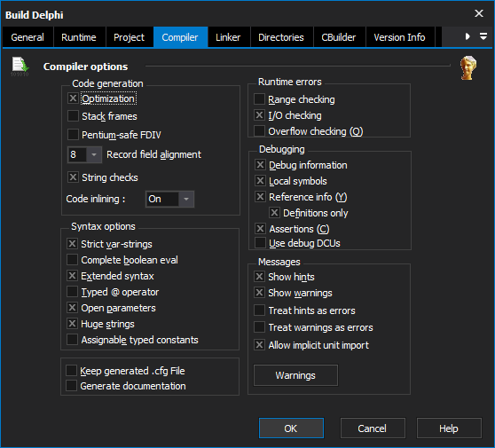Viewport: 495px width, 448px height.
Task: Open the Code inlining dropdown
Action: pyautogui.click(x=186, y=199)
